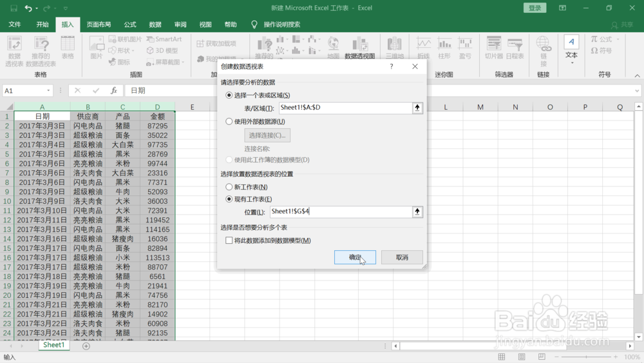Open Quick Access Toolbar customize dropdown

(65, 8)
